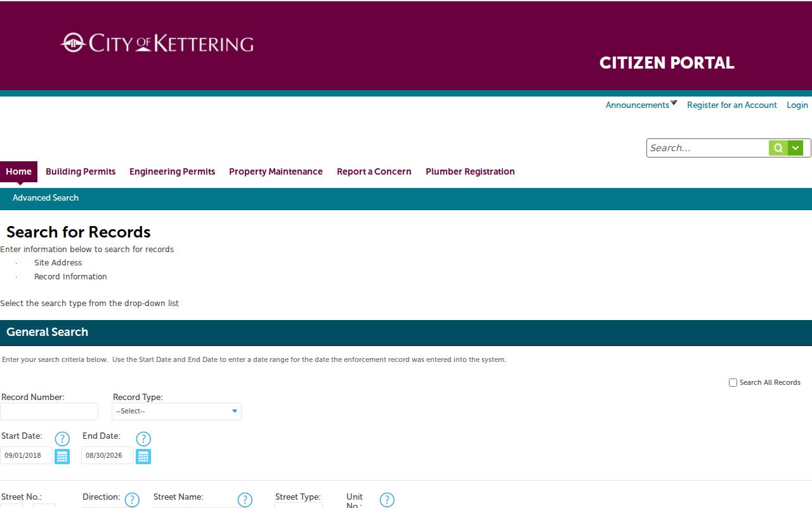
Task: Enable Search All Records checkbox
Action: [733, 383]
